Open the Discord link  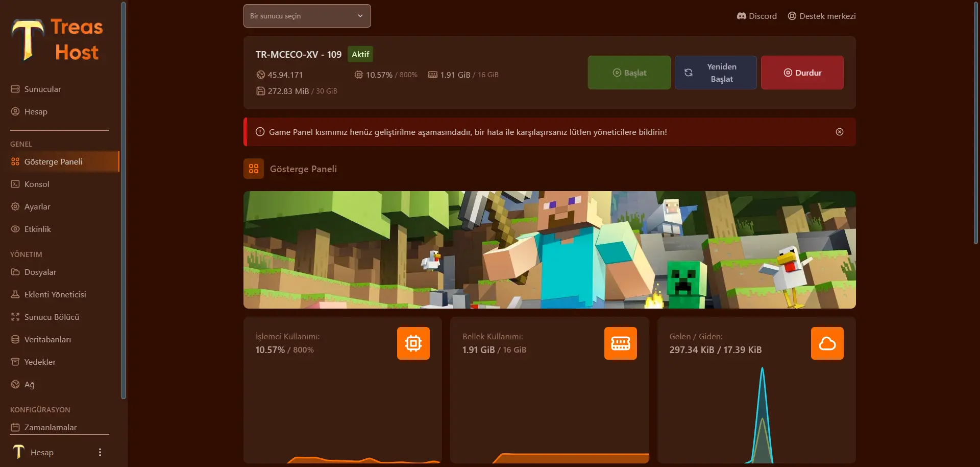click(757, 16)
